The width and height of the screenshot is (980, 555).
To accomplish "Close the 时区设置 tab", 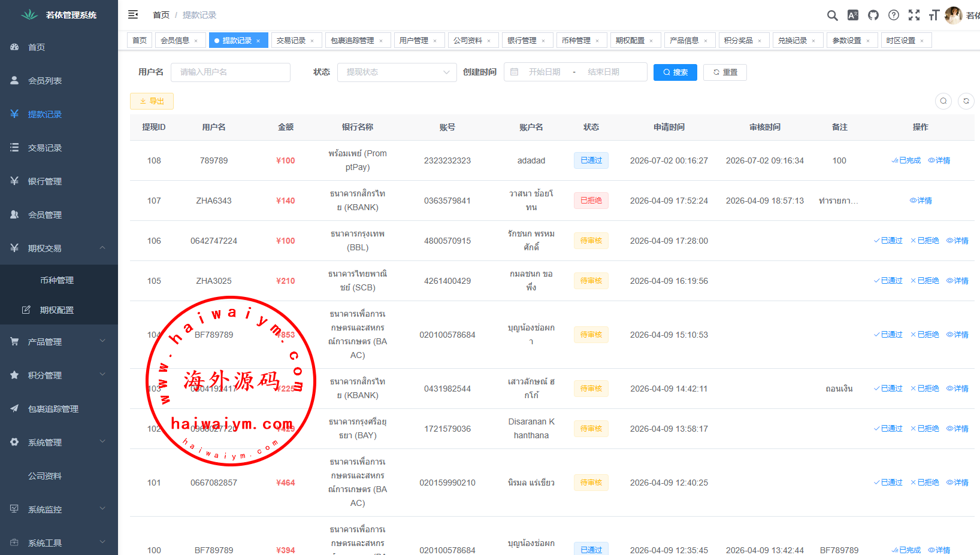I will 922,41.
